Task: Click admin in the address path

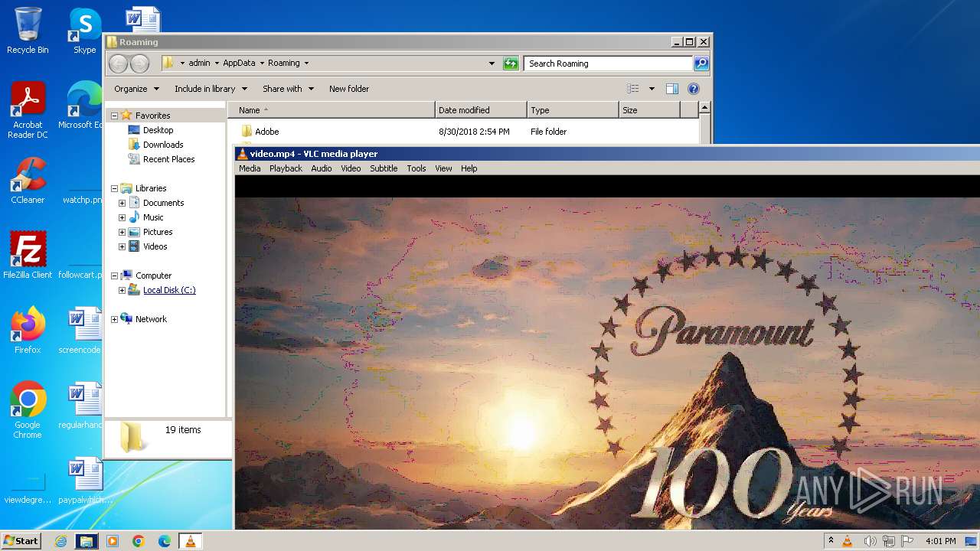Action: (x=199, y=64)
